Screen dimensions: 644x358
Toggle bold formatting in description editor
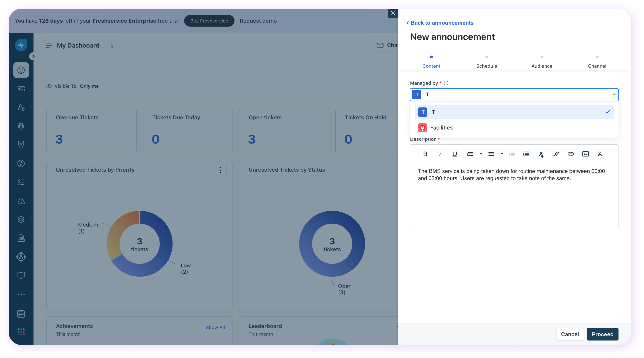pyautogui.click(x=425, y=154)
